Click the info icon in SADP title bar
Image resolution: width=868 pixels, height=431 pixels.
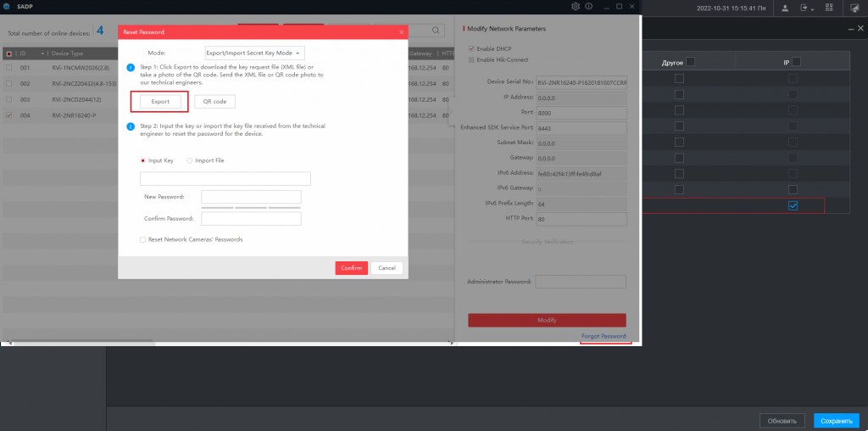[590, 7]
